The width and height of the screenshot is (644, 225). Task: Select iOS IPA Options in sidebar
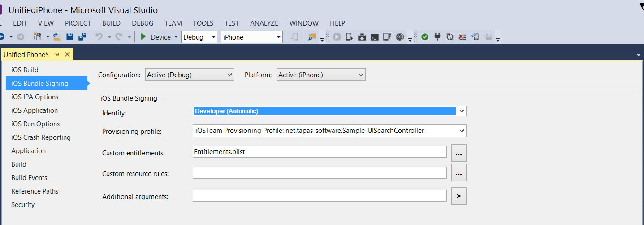[35, 97]
